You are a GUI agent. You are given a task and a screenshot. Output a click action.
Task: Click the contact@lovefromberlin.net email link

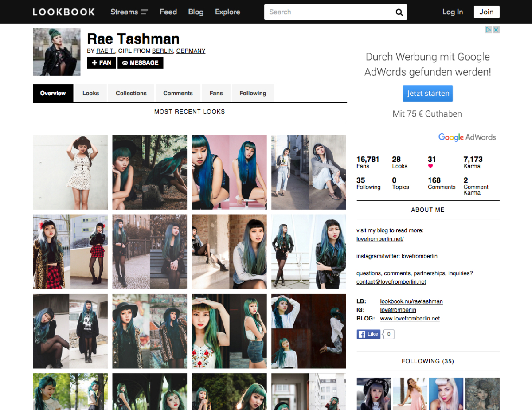[391, 282]
